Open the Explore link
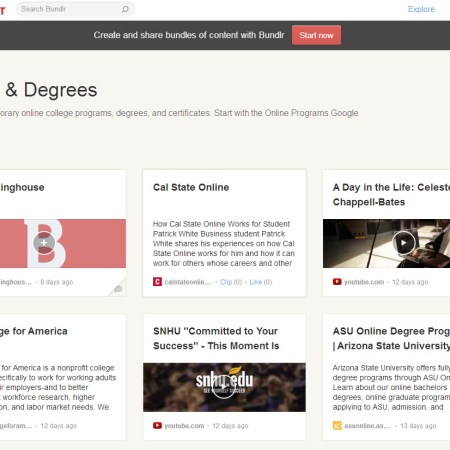 click(x=421, y=9)
